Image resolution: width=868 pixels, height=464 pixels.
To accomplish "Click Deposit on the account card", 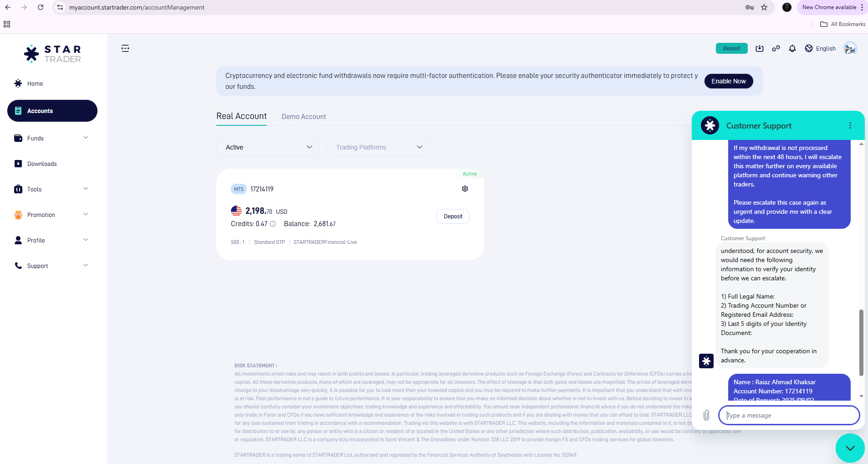I will tap(453, 217).
